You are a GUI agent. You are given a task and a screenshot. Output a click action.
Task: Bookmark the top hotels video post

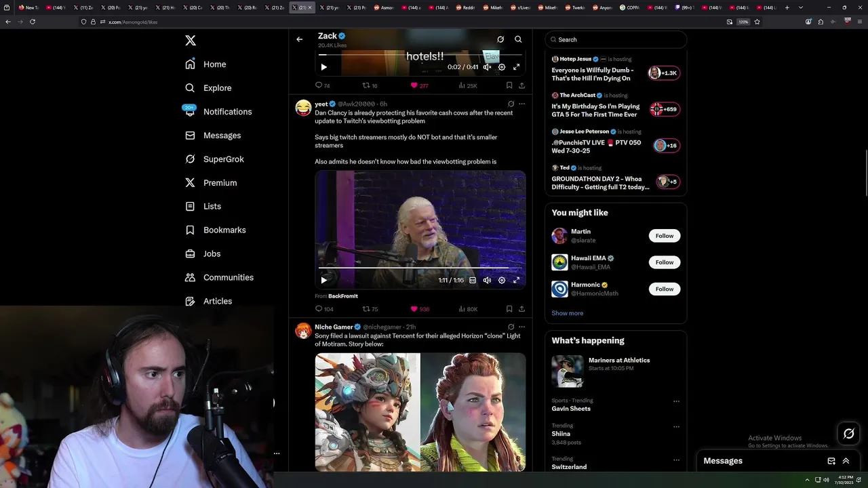[x=509, y=85]
